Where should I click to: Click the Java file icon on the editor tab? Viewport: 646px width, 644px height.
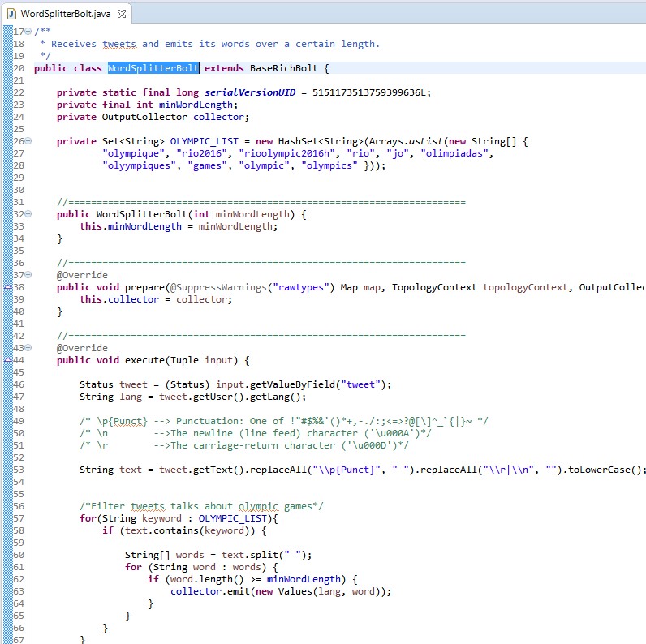(x=12, y=14)
